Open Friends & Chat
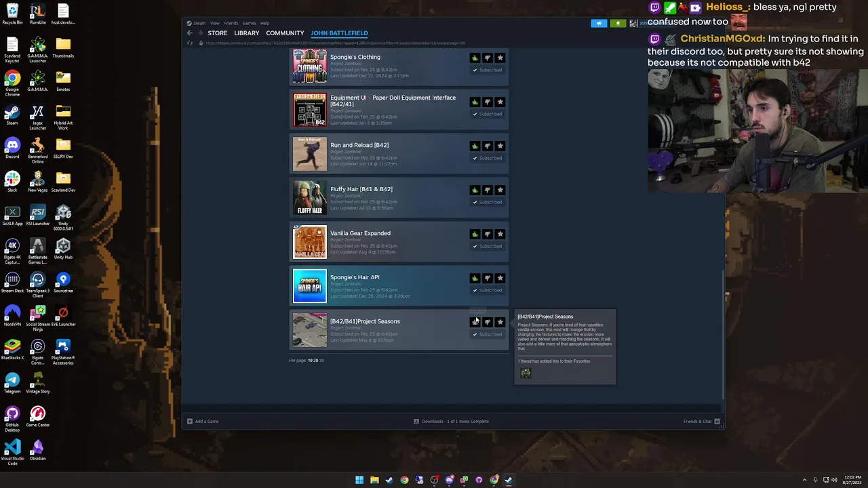Viewport: 868px width, 488px height. [702, 422]
